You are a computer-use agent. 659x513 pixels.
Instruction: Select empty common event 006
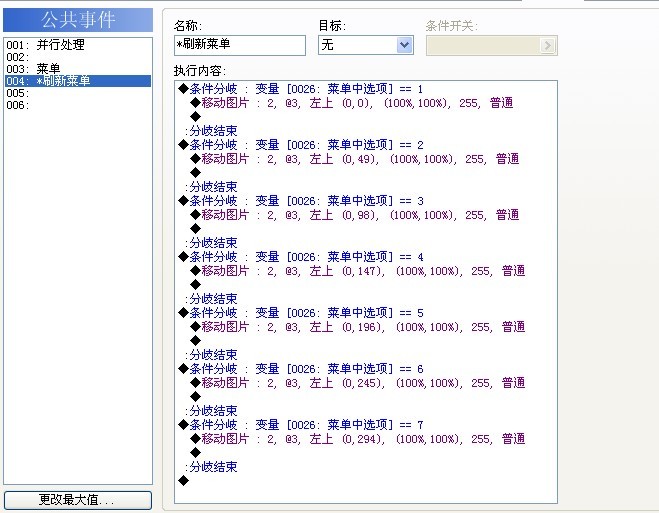pos(78,105)
